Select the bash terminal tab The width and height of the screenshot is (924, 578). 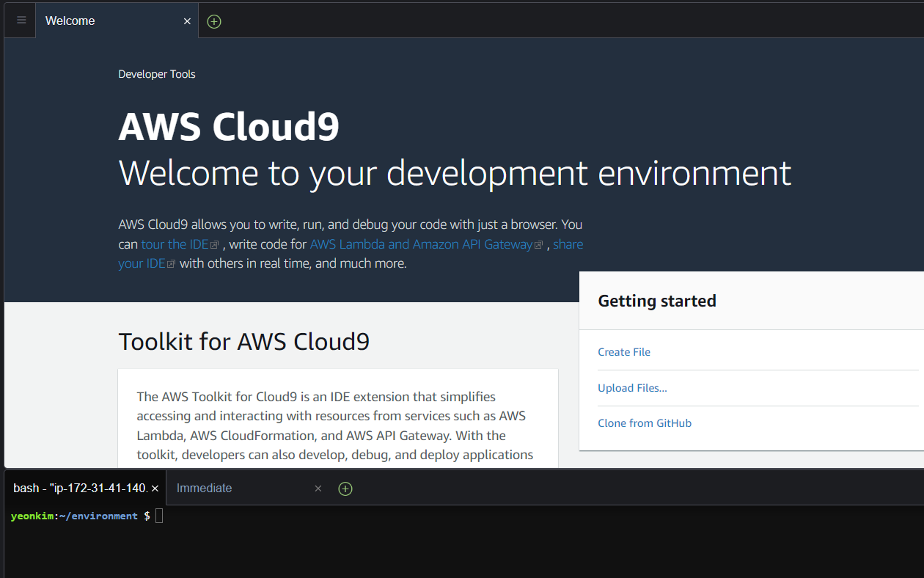point(85,488)
